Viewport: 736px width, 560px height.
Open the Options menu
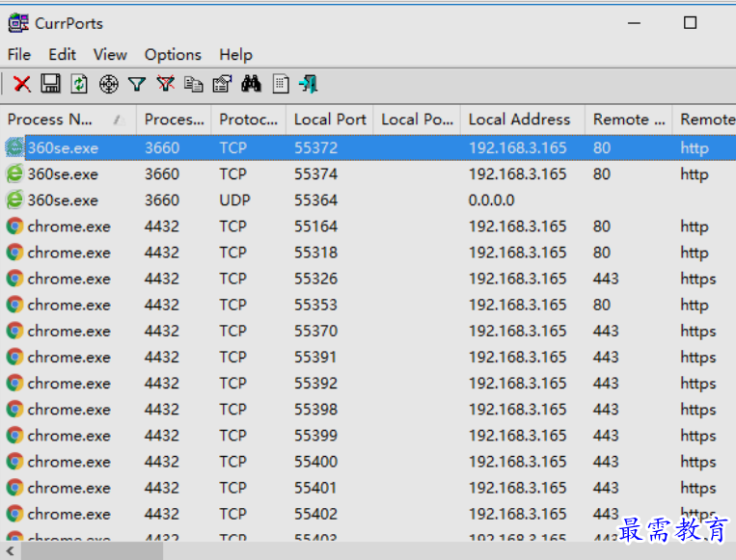173,55
